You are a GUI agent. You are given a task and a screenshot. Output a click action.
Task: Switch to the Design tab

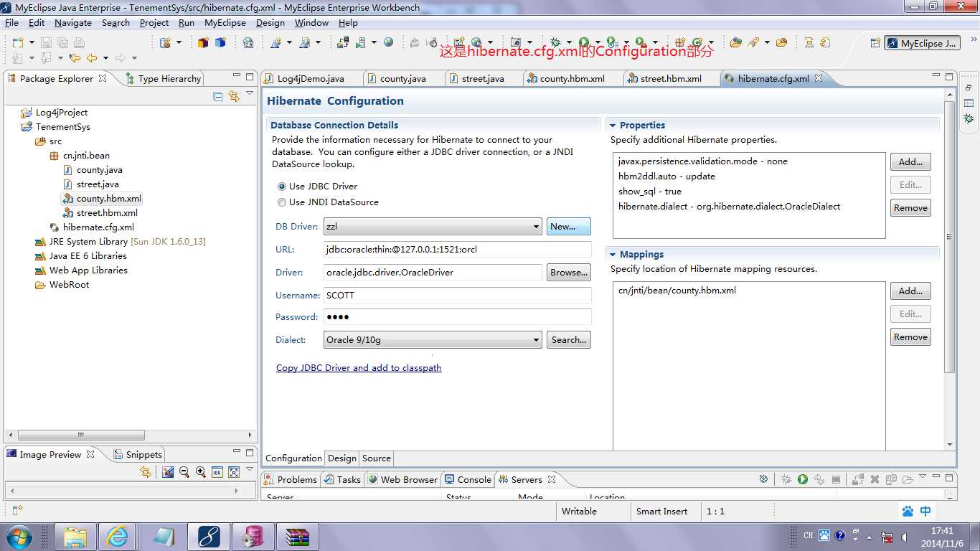coord(342,458)
